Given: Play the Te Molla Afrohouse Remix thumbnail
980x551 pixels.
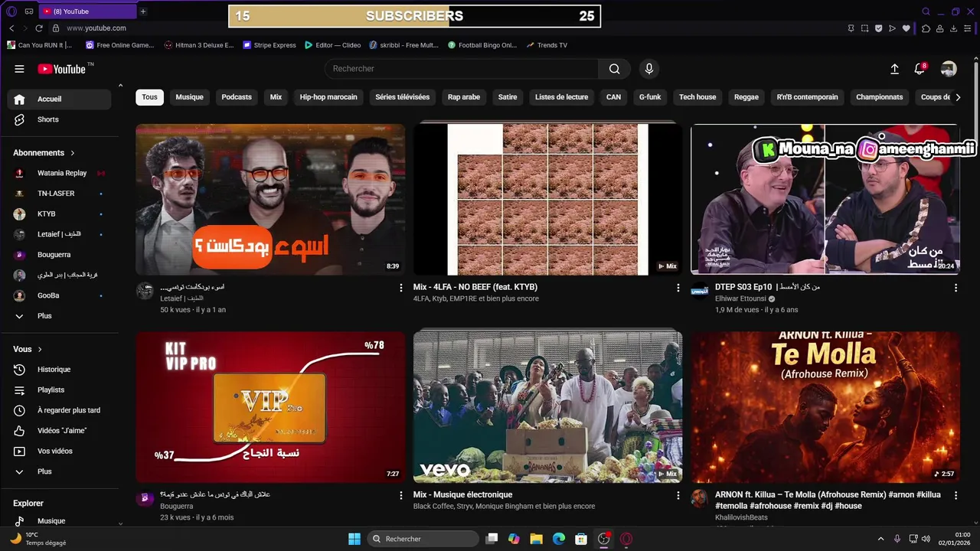Looking at the screenshot, I should pos(825,407).
